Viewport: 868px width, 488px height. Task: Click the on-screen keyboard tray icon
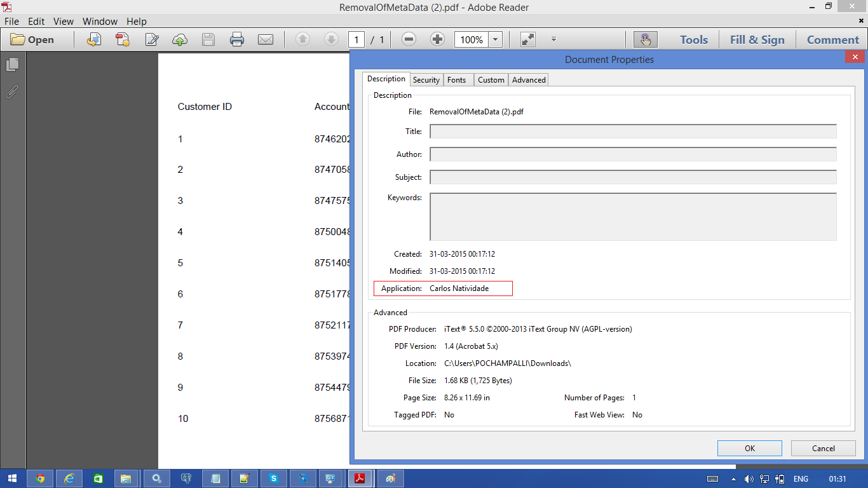712,479
